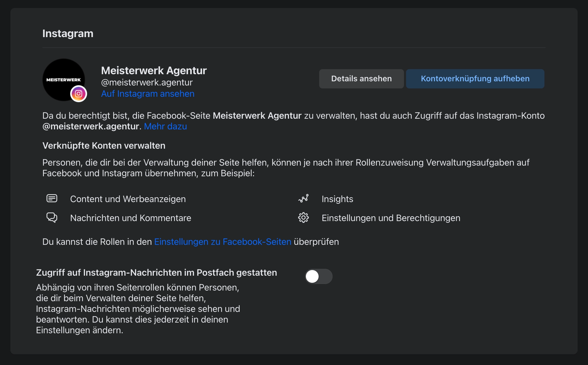Click Zugriff auf Instagram-Nachrichten heading
This screenshot has height=365, width=588.
click(x=156, y=273)
